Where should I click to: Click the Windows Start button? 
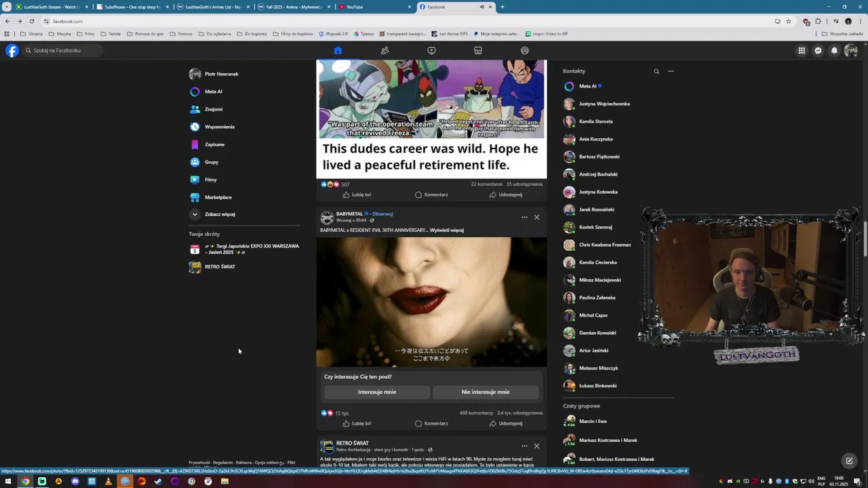click(x=8, y=481)
